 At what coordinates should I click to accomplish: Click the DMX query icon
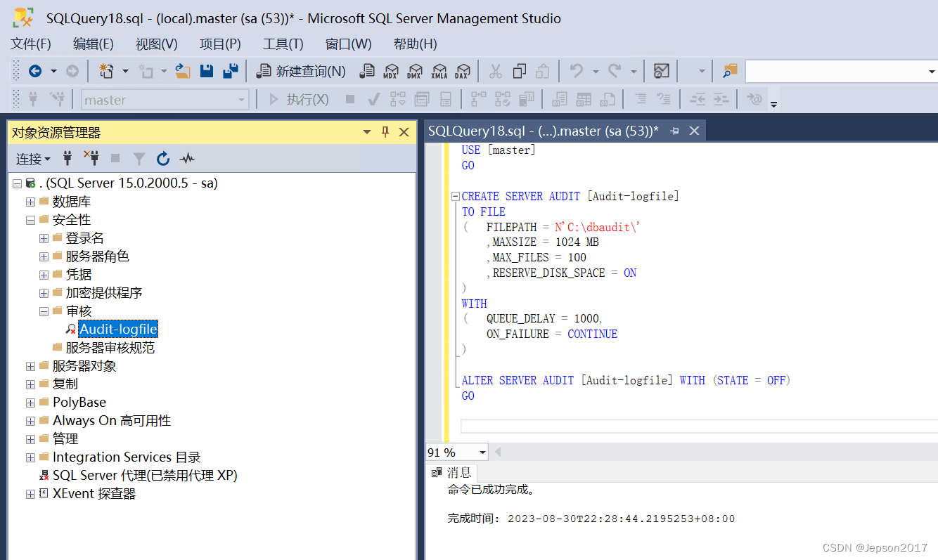click(415, 71)
